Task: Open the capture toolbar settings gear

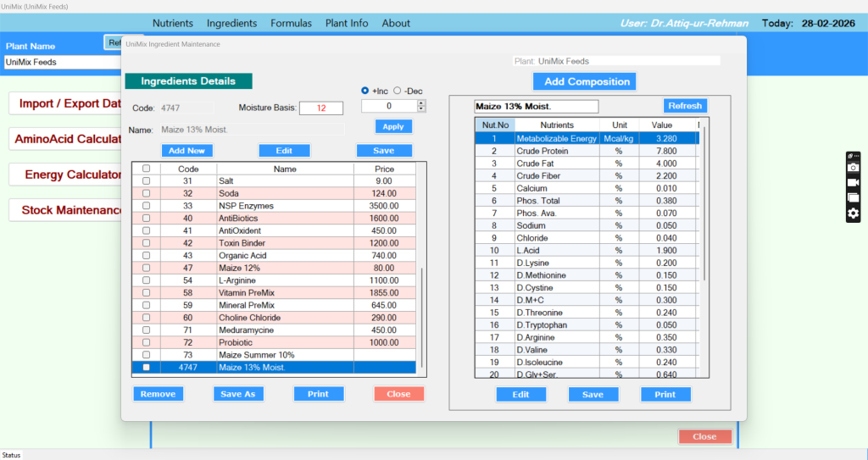Action: (x=854, y=213)
